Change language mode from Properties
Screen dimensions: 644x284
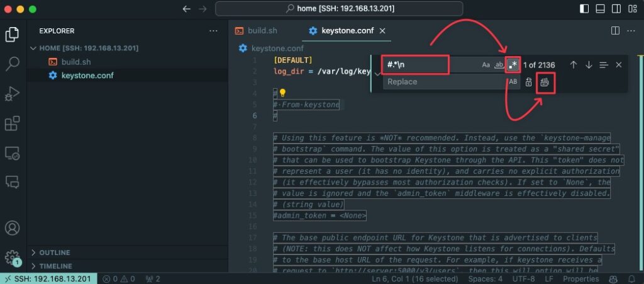(x=579, y=279)
